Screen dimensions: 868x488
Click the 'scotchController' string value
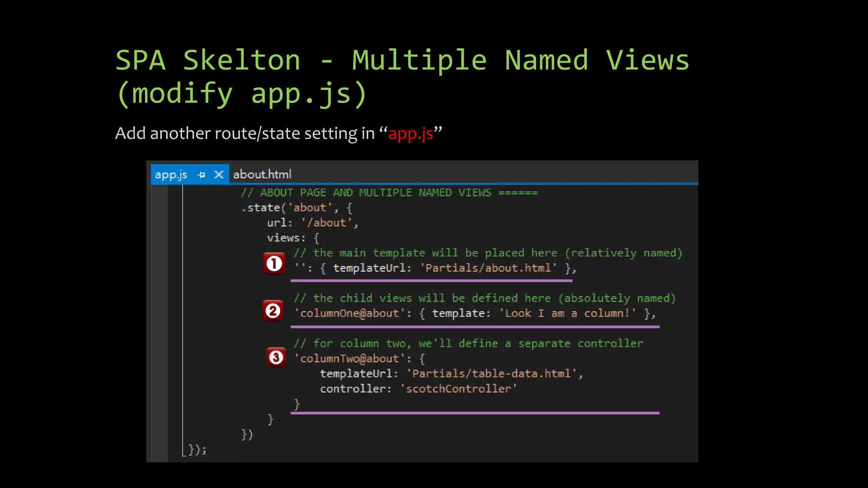459,389
